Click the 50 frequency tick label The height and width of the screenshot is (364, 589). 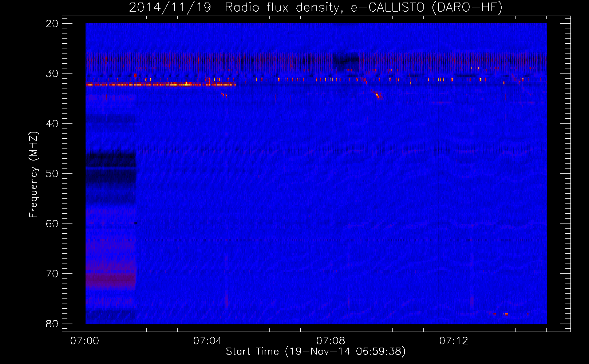52,174
